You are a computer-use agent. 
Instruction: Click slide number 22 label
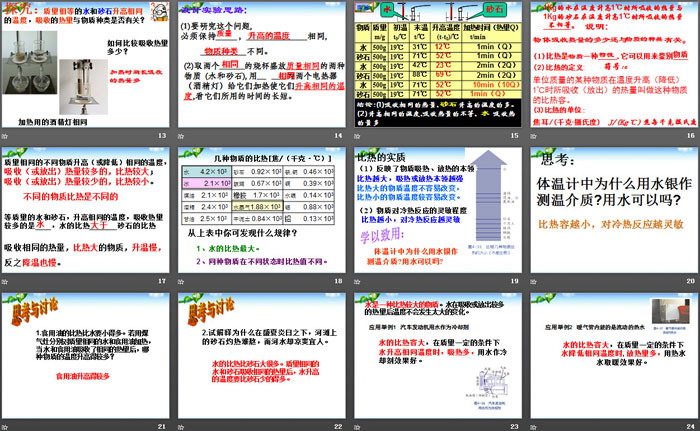(338, 427)
